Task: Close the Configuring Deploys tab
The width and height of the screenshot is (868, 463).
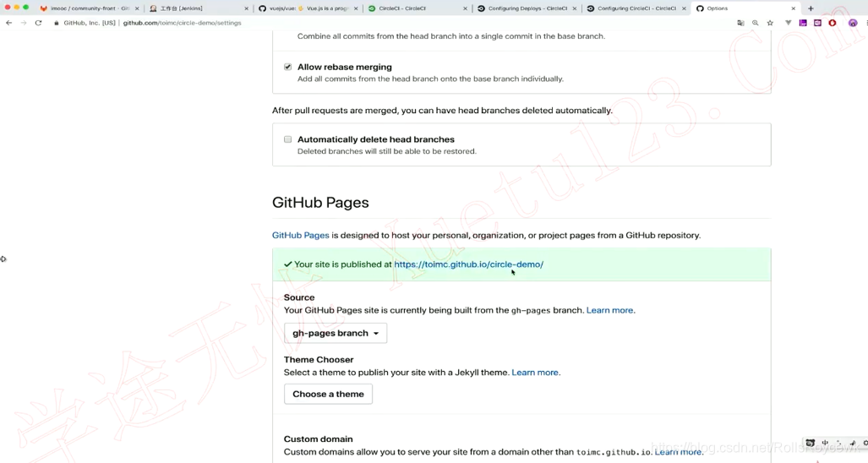Action: pyautogui.click(x=574, y=8)
